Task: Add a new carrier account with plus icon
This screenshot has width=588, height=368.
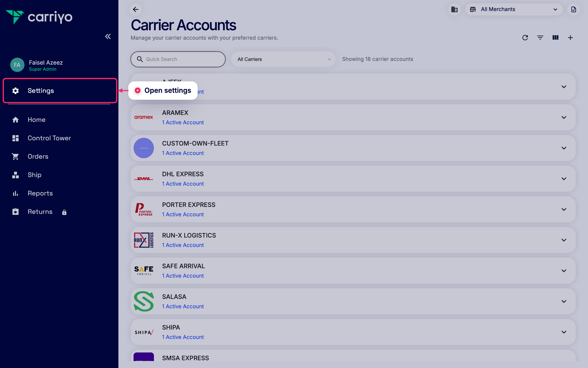Action: [x=570, y=38]
